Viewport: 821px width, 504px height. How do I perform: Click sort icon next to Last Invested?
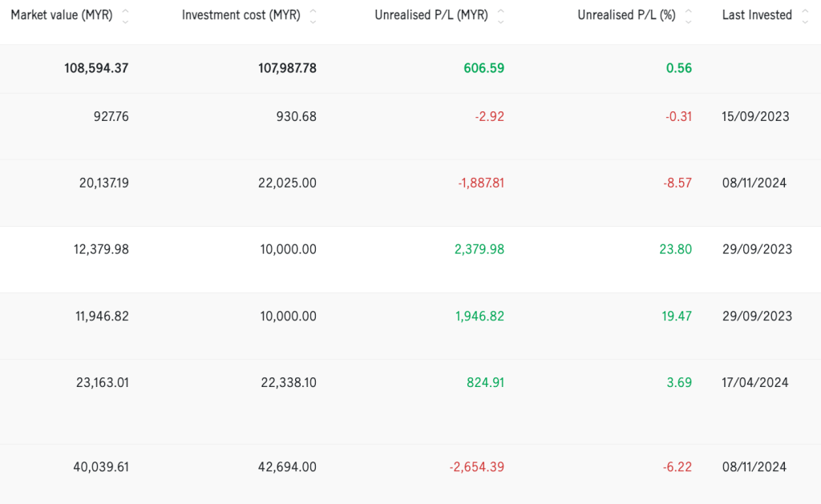pyautogui.click(x=804, y=16)
